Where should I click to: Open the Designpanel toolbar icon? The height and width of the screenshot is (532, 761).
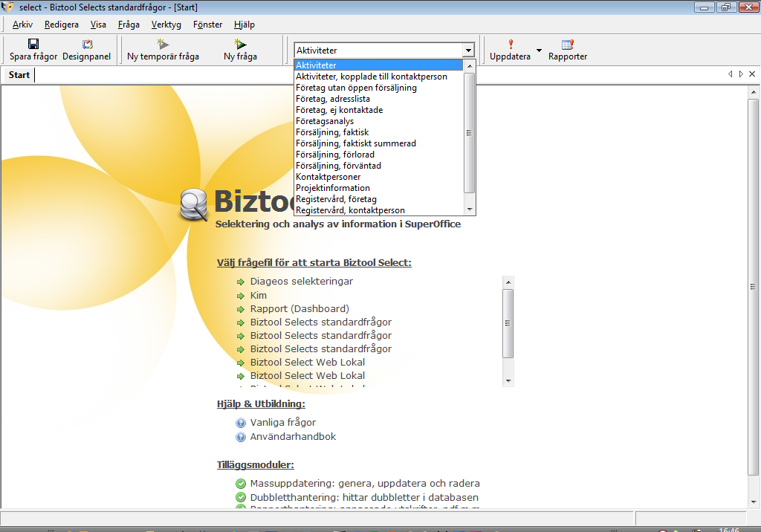[x=87, y=44]
